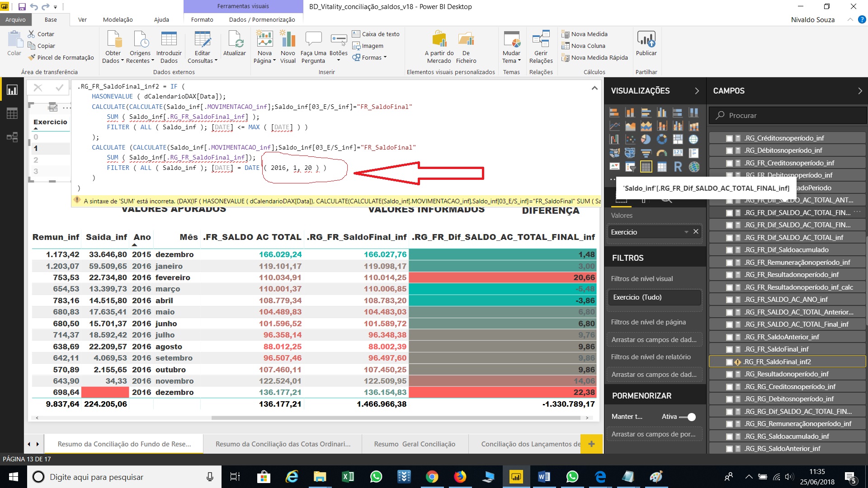Select the pie chart visual

[x=646, y=140]
